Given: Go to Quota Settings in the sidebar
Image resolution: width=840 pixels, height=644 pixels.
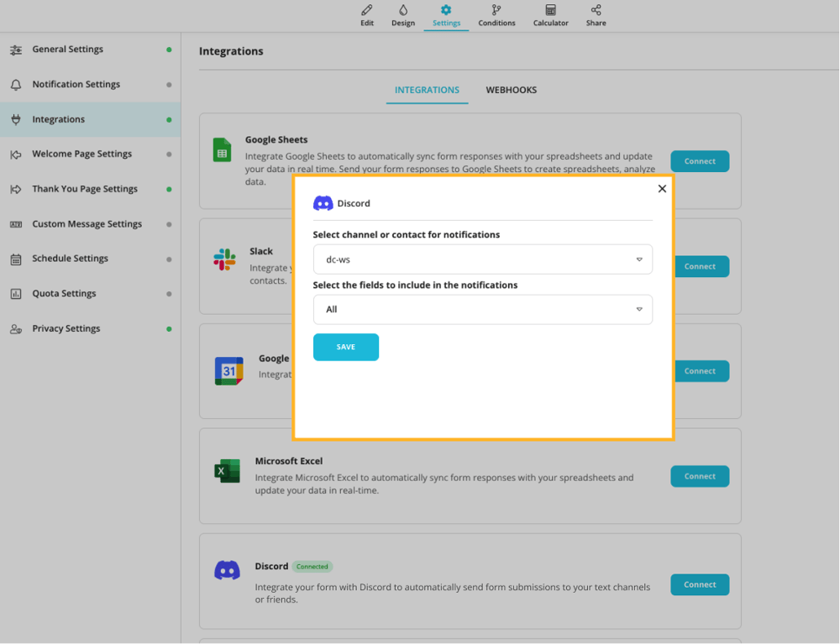Looking at the screenshot, I should pyautogui.click(x=64, y=294).
